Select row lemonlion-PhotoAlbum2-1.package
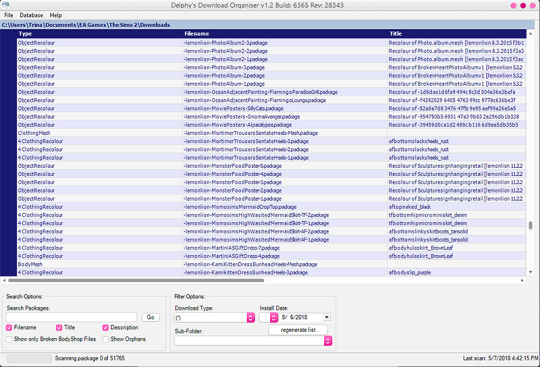Viewport: 540px width, 367px height. coord(271,59)
